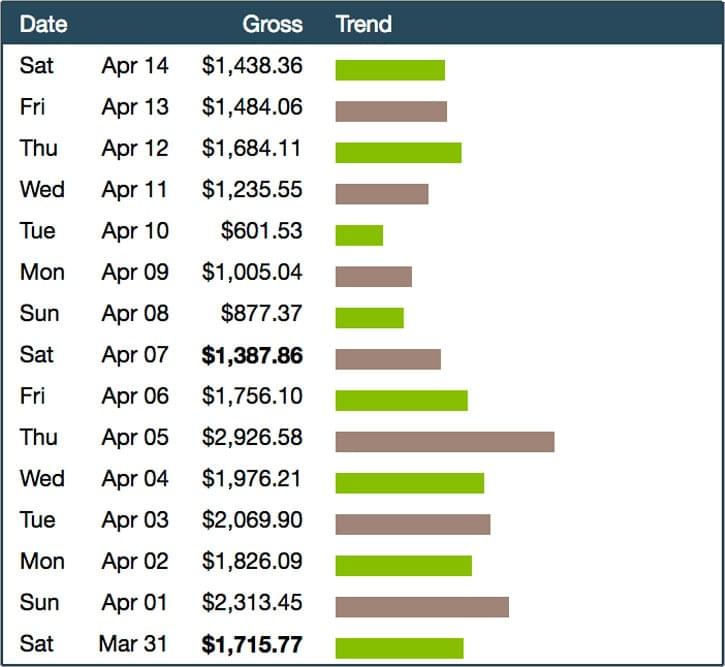Click the $2,313.45 gross amount

252,603
